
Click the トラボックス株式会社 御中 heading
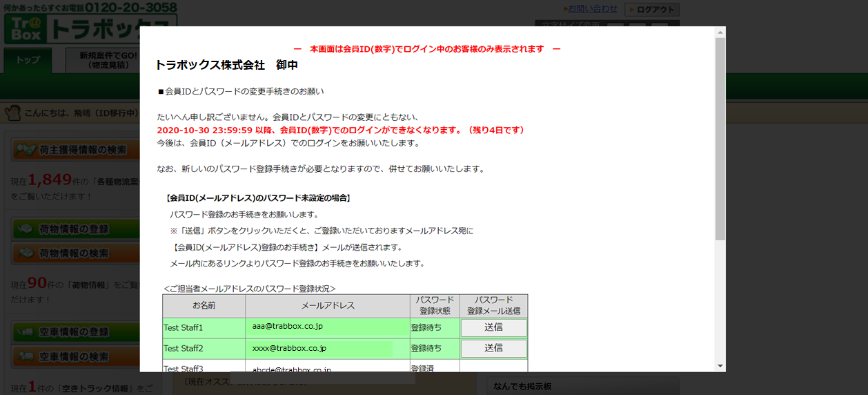[226, 65]
